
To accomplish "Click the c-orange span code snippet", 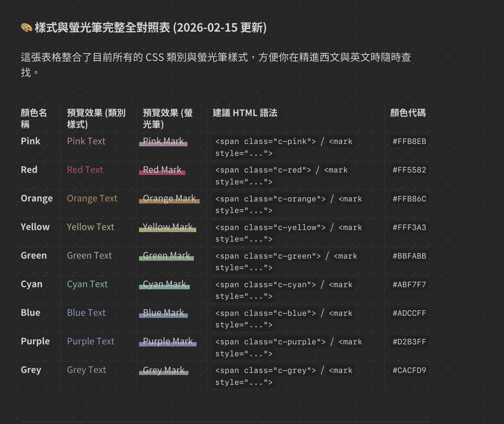I will point(270,199).
